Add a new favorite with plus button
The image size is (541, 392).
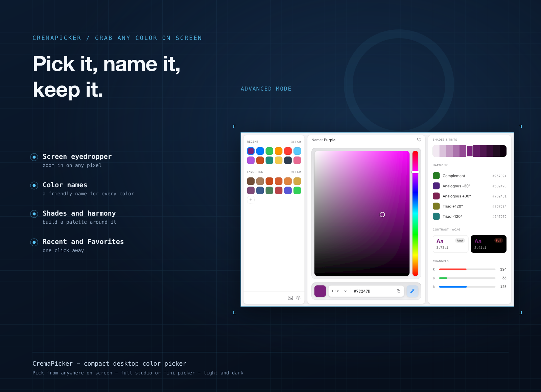pyautogui.click(x=251, y=200)
